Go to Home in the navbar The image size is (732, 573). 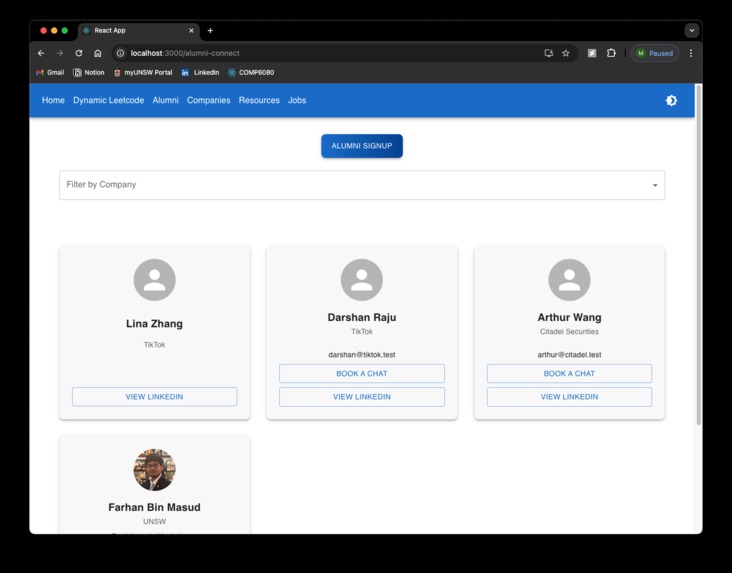pyautogui.click(x=53, y=100)
